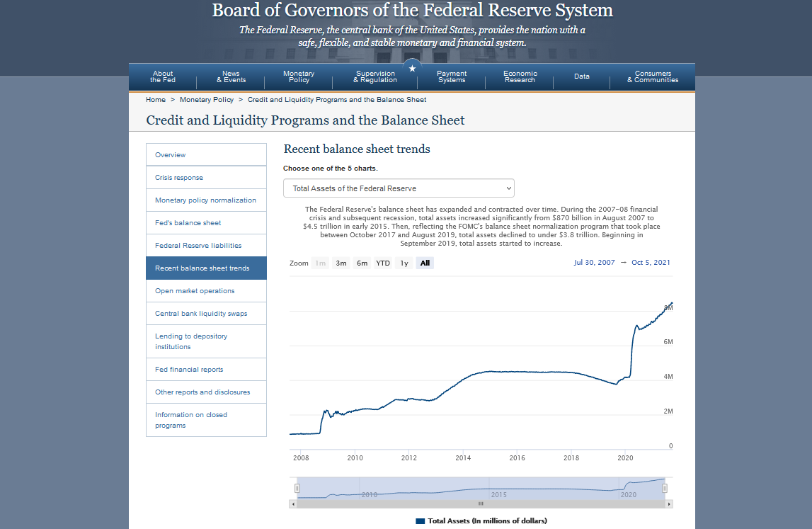Click Credit and Liquidity Programs breadcrumb

click(x=337, y=99)
